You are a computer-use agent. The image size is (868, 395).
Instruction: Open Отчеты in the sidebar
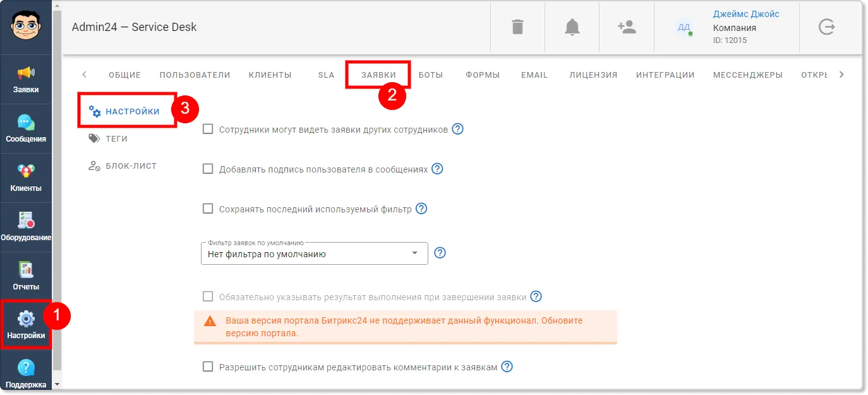(x=26, y=276)
